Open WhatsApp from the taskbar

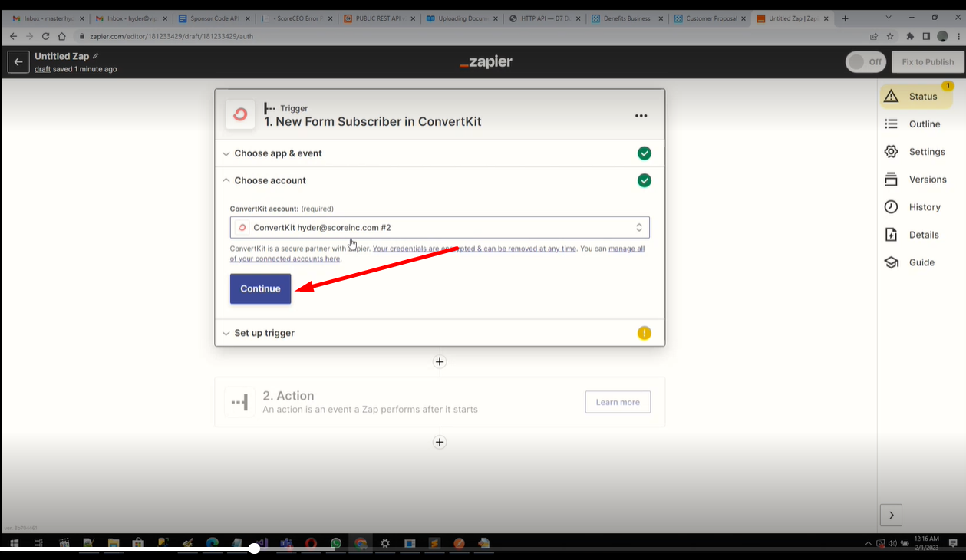pos(336,543)
